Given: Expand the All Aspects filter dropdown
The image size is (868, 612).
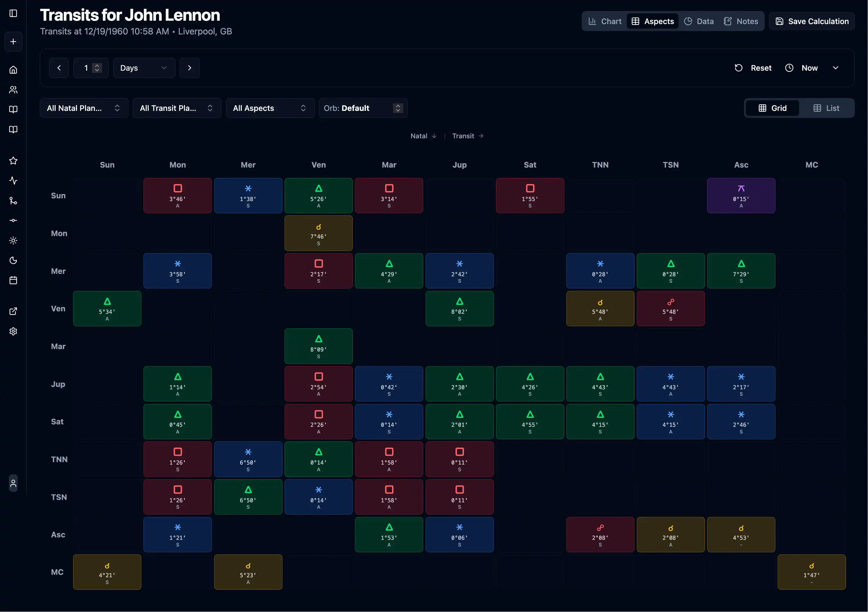Looking at the screenshot, I should click(x=270, y=108).
